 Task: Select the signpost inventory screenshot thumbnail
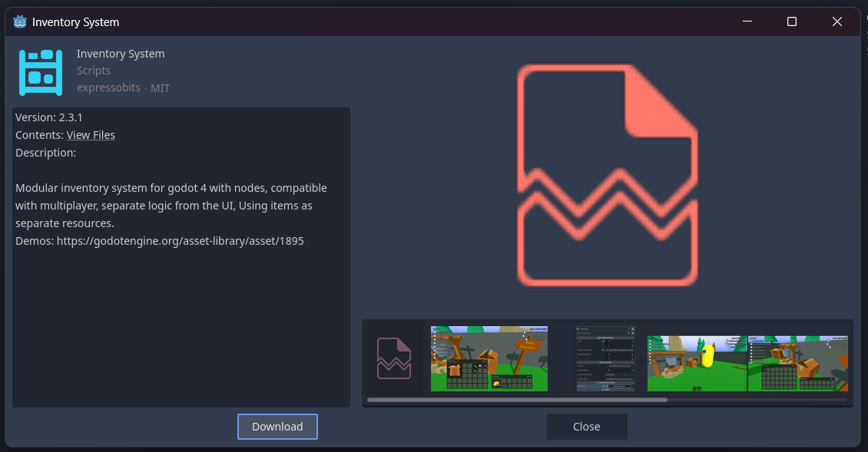coord(489,358)
